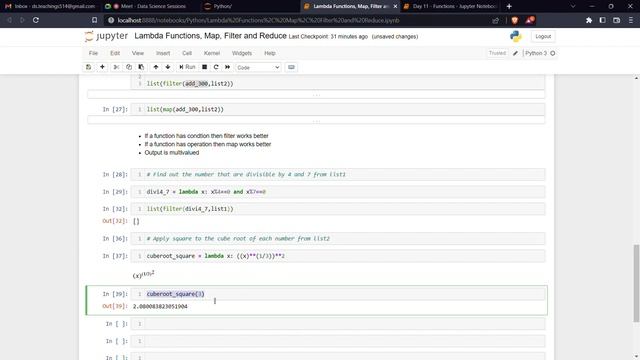The height and width of the screenshot is (360, 640).
Task: Open the Cell menu
Action: pyautogui.click(x=187, y=53)
